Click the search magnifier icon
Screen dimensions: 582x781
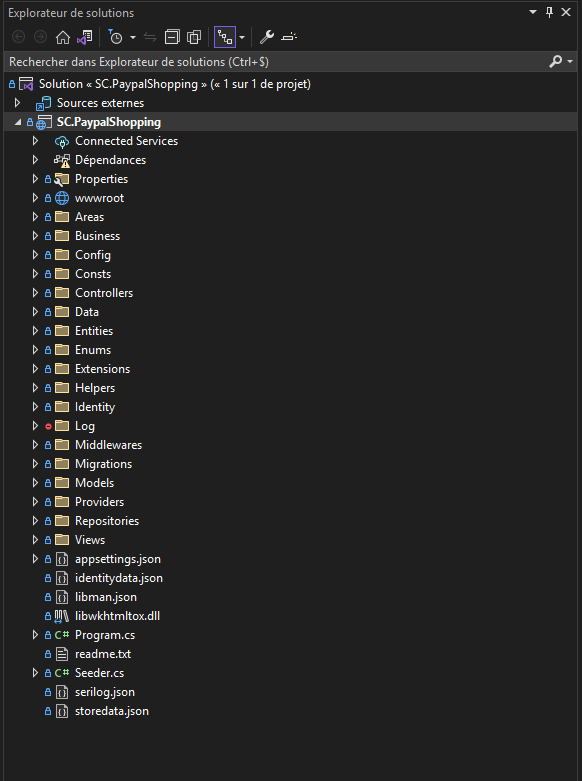pyautogui.click(x=556, y=61)
